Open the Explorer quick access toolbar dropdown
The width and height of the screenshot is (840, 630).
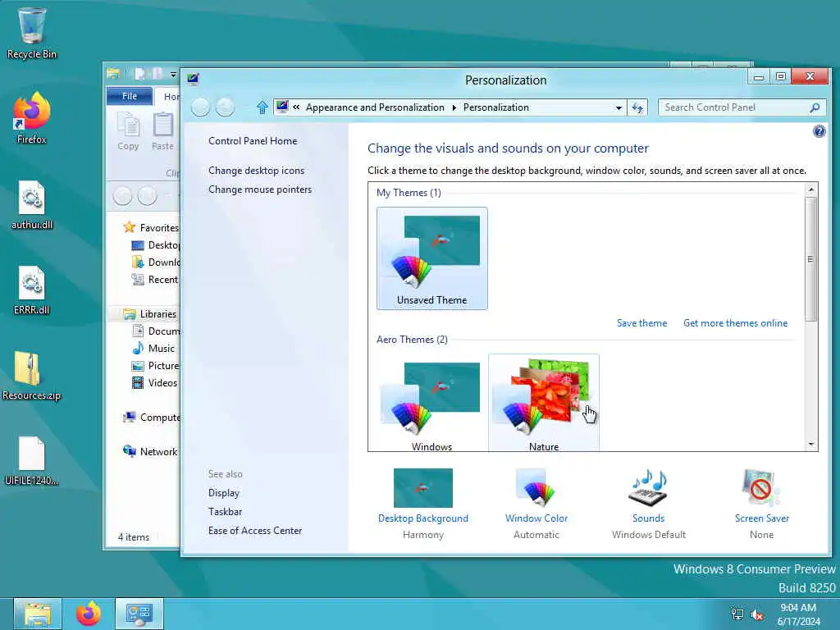173,74
